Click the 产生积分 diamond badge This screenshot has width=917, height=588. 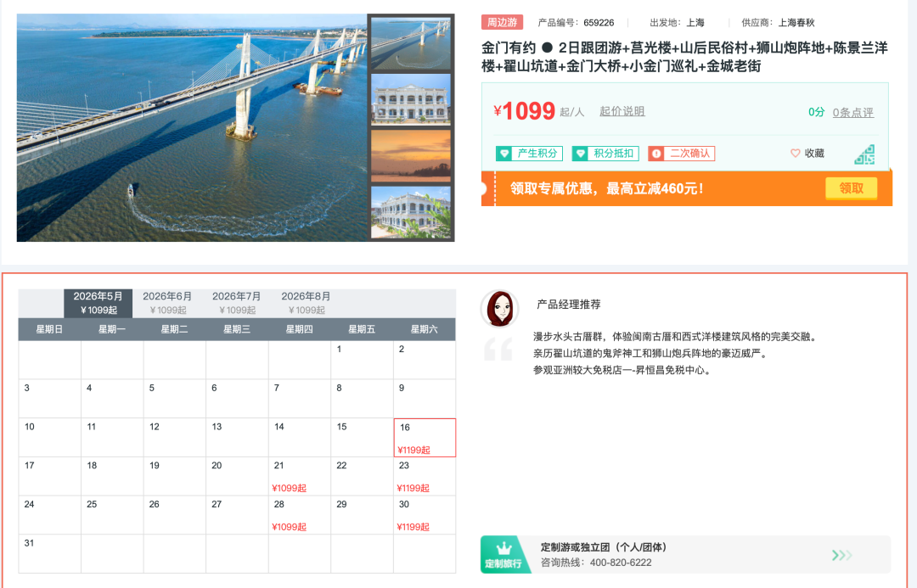pyautogui.click(x=529, y=153)
